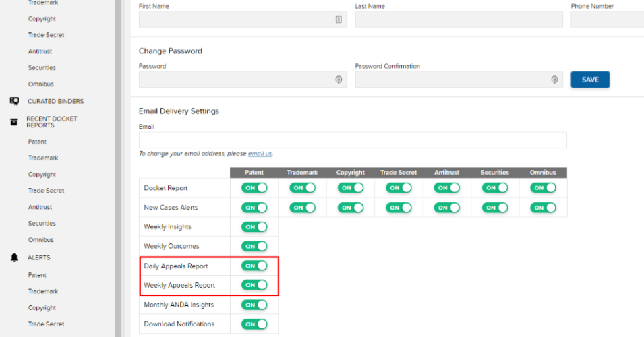Click the SAVE button
644x337 pixels.
590,80
